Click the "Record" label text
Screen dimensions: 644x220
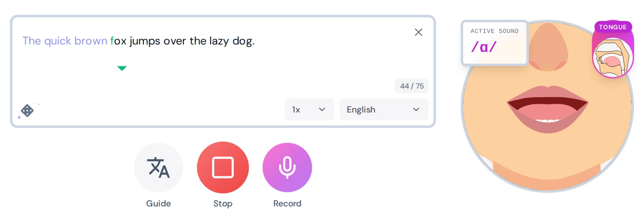[287, 204]
